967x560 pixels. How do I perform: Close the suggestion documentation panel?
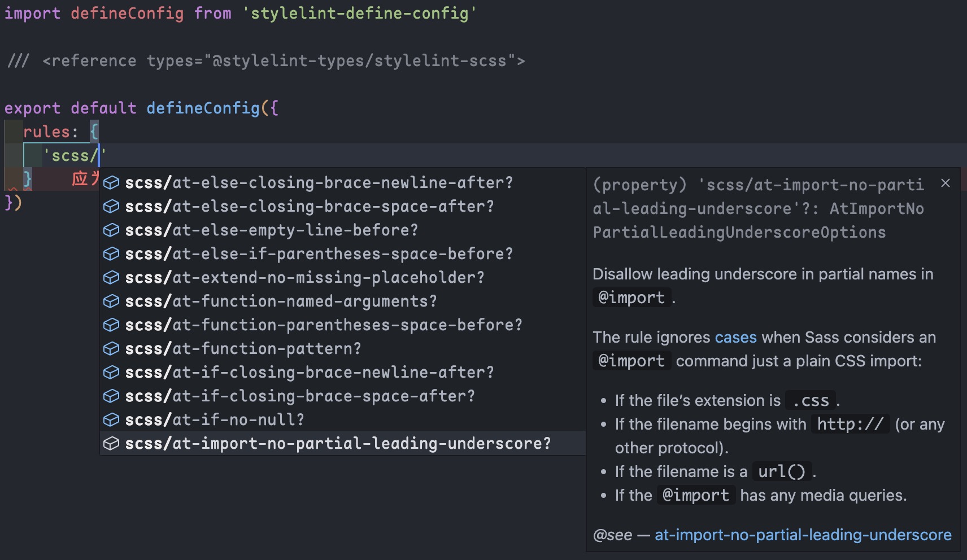[x=946, y=183]
